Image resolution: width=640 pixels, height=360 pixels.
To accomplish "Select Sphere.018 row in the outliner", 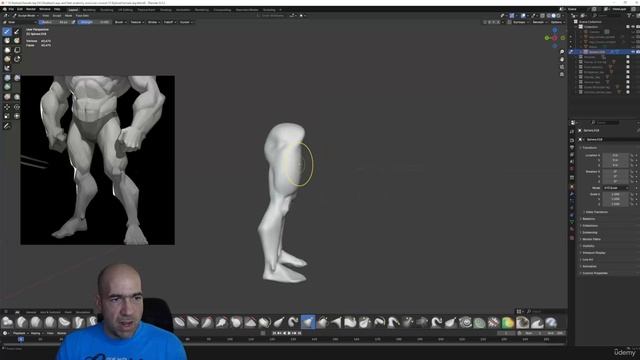I will [603, 52].
